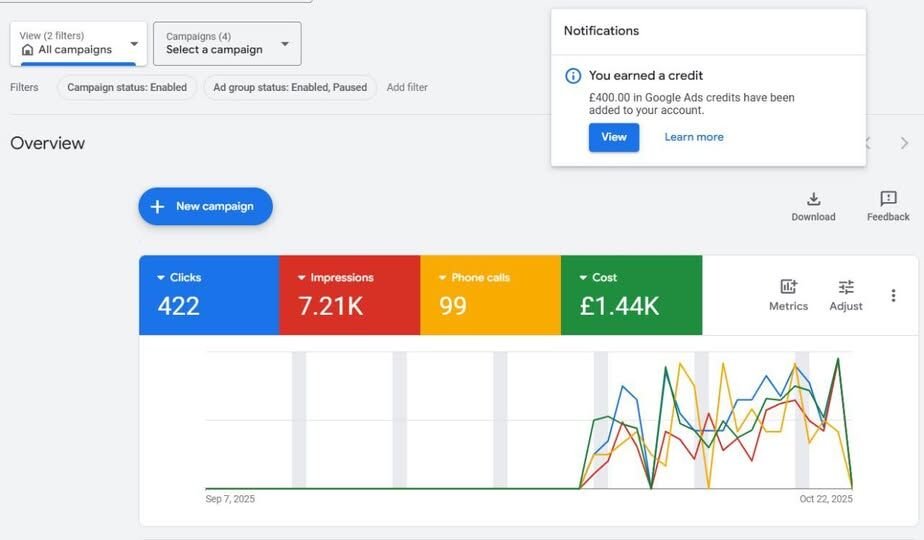Expand the All campaigns view dropdown
The height and width of the screenshot is (540, 924).
coord(134,44)
